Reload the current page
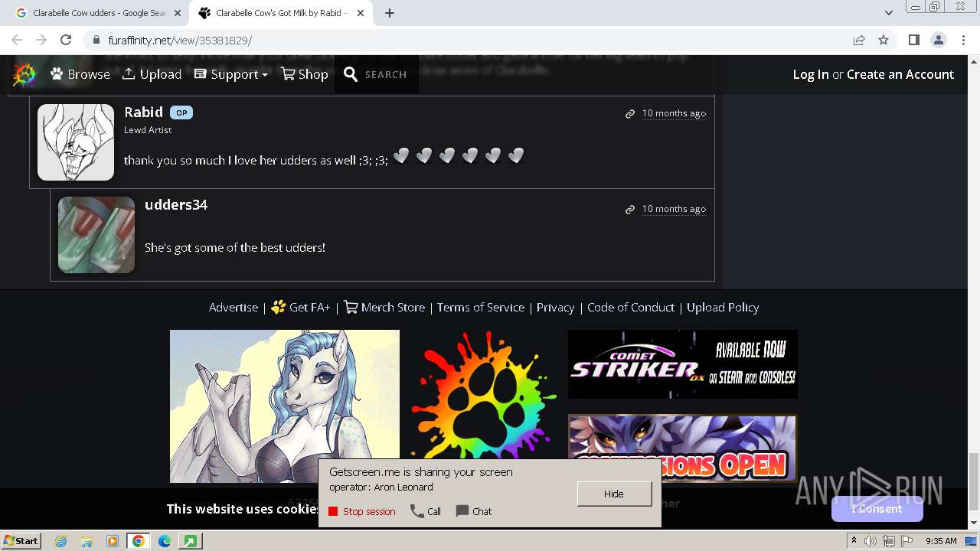 click(66, 40)
